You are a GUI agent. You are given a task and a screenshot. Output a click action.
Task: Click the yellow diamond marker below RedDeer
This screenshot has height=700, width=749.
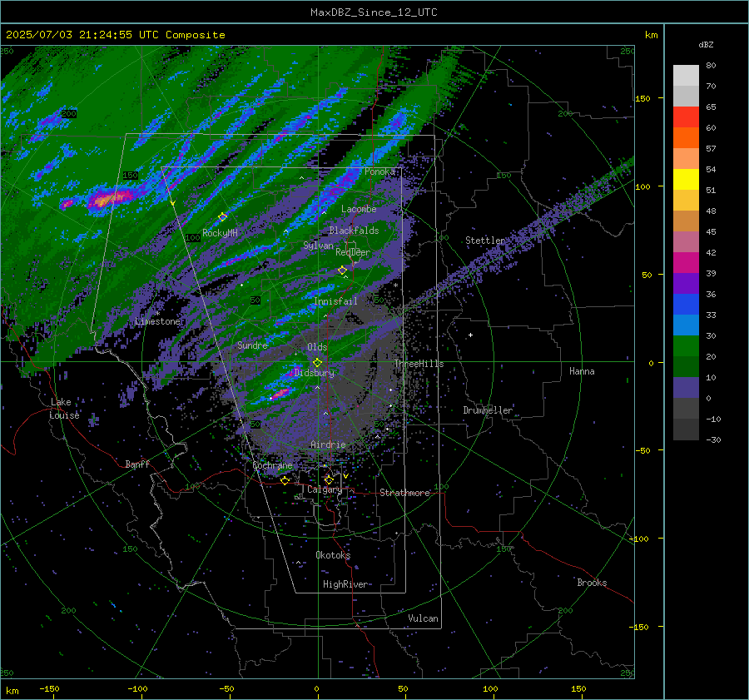(x=343, y=271)
